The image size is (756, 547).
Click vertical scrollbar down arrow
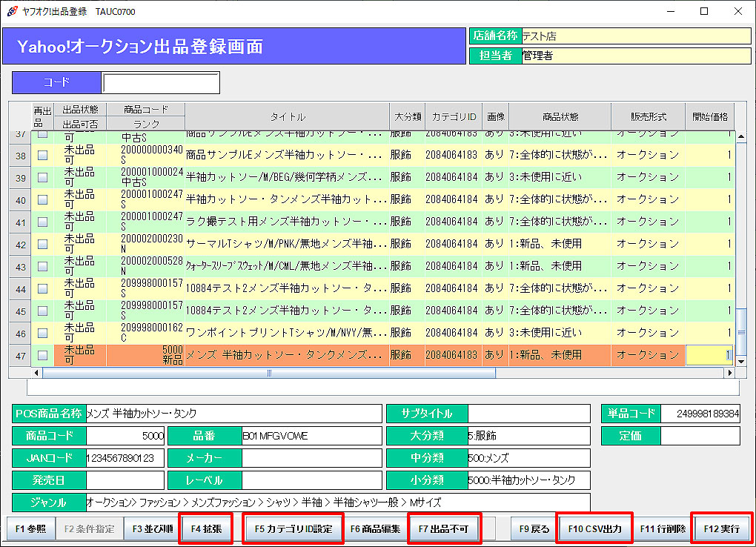(x=740, y=361)
